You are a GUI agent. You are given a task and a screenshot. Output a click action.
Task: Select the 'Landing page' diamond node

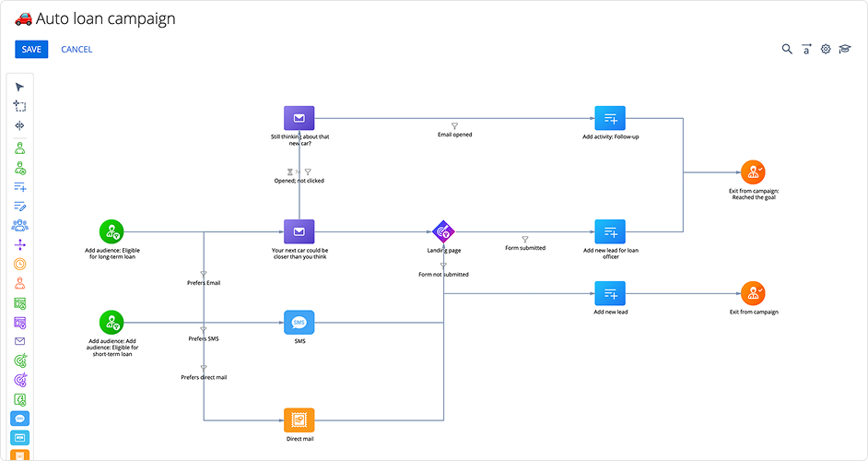pyautogui.click(x=443, y=230)
